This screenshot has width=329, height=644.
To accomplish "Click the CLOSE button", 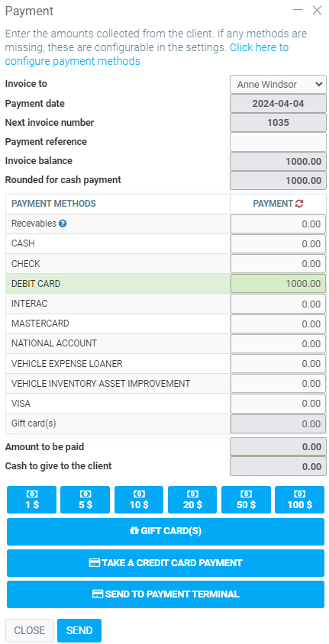I will [x=30, y=630].
